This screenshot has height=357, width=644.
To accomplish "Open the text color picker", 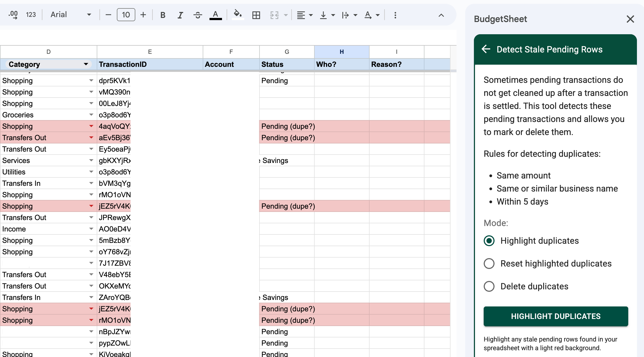I will 215,15.
